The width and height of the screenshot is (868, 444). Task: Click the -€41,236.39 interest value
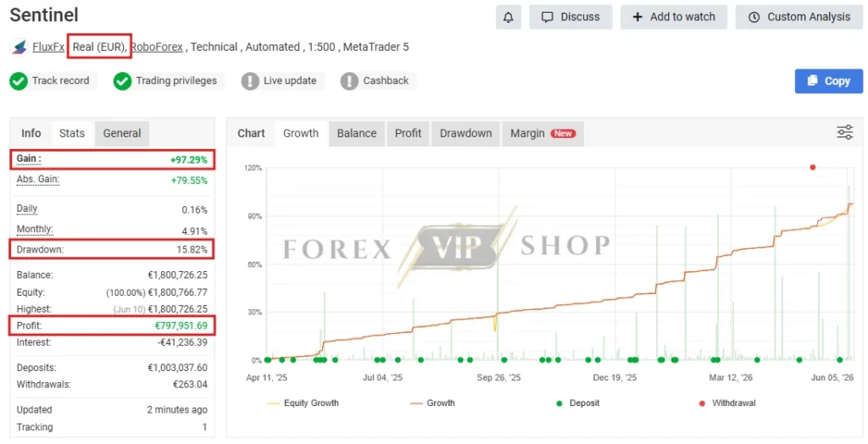click(x=182, y=342)
